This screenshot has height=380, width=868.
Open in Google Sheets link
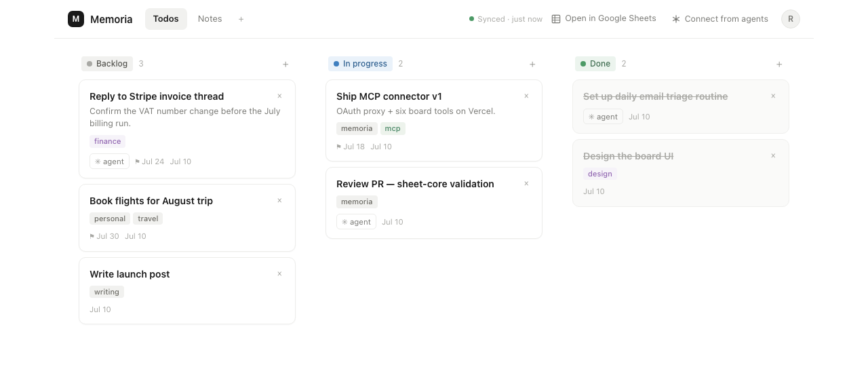pos(604,19)
